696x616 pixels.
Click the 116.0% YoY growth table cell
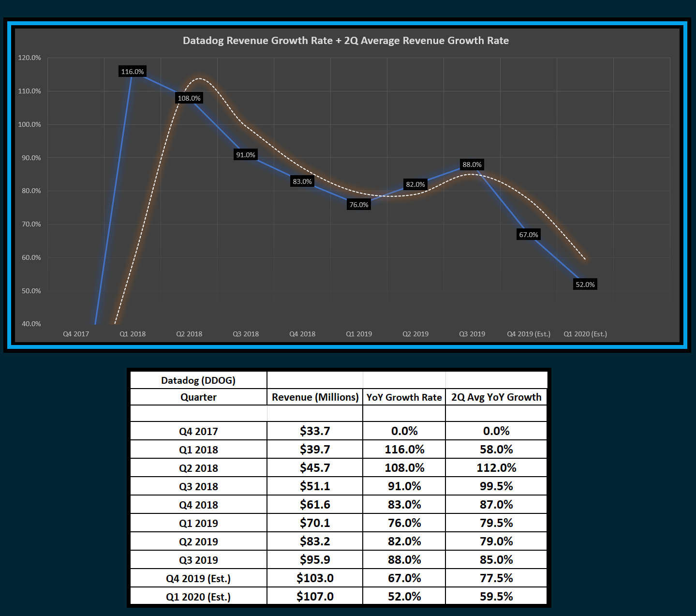coord(404,450)
